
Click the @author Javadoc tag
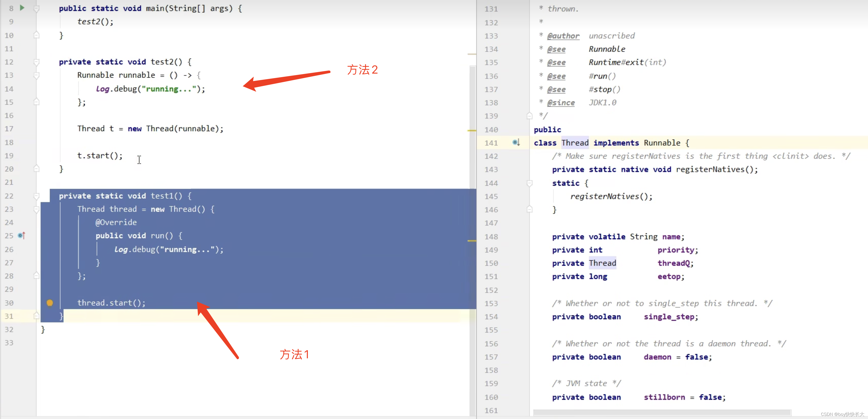tap(563, 36)
